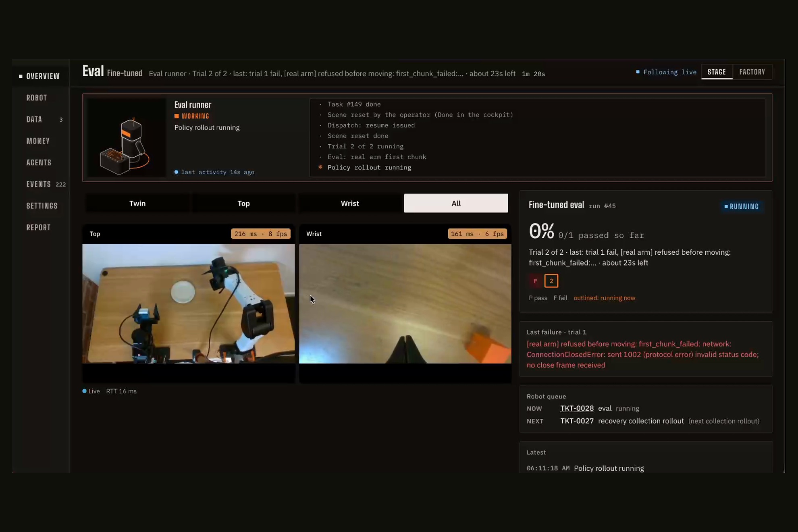
Task: Open the Money sidebar section
Action: (x=38, y=141)
